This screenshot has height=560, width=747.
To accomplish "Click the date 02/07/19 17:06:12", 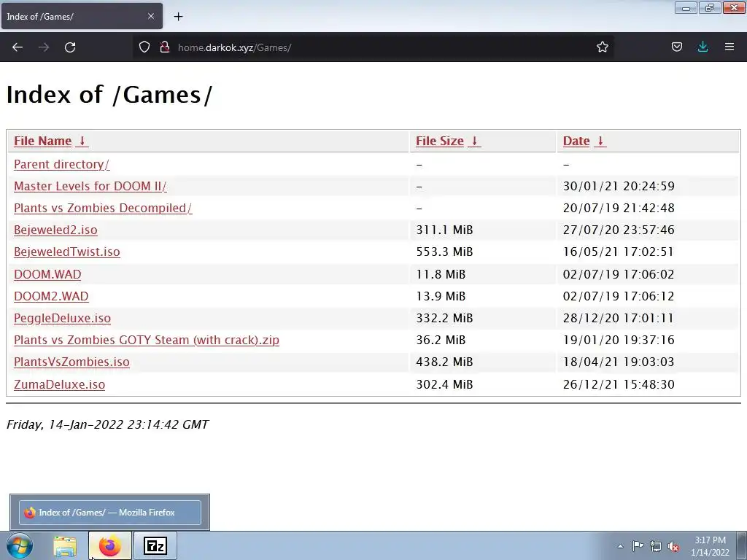I will pos(619,296).
